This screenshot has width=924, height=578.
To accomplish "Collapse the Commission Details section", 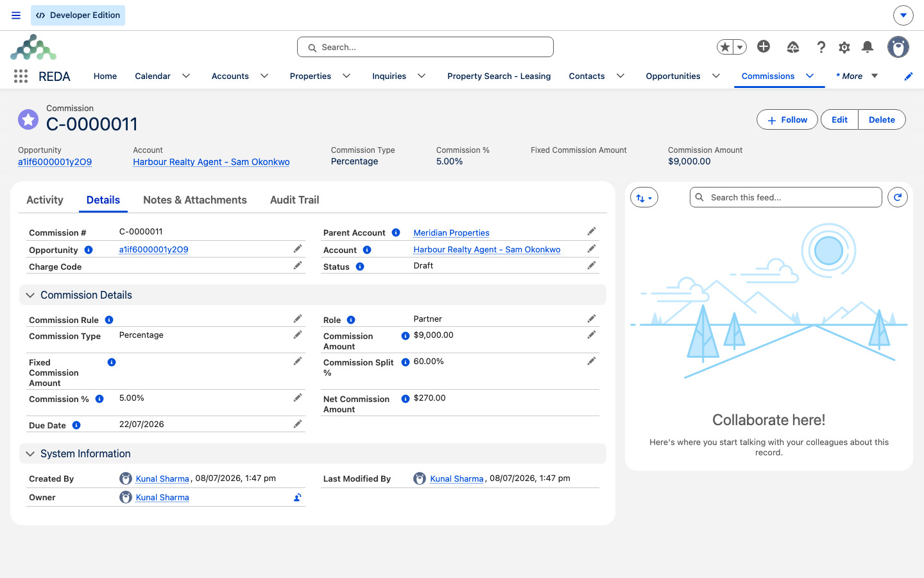I will click(30, 295).
